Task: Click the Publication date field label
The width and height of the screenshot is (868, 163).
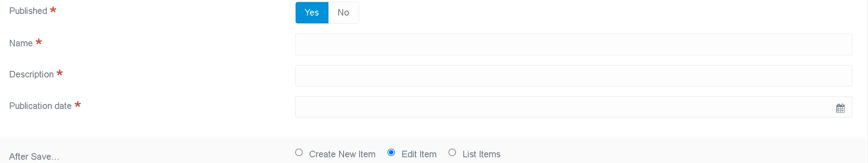Action: click(x=40, y=106)
